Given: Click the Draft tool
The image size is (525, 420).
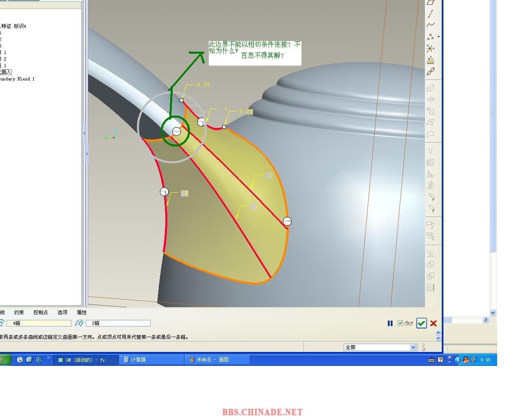Looking at the screenshot, I should point(430,185).
